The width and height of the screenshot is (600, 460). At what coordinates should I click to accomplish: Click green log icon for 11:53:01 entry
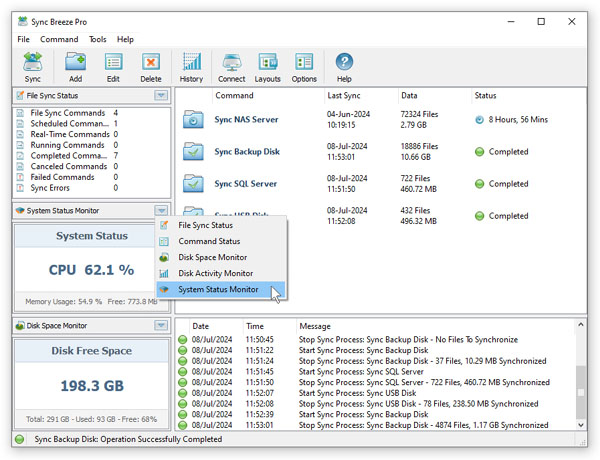[x=183, y=425]
